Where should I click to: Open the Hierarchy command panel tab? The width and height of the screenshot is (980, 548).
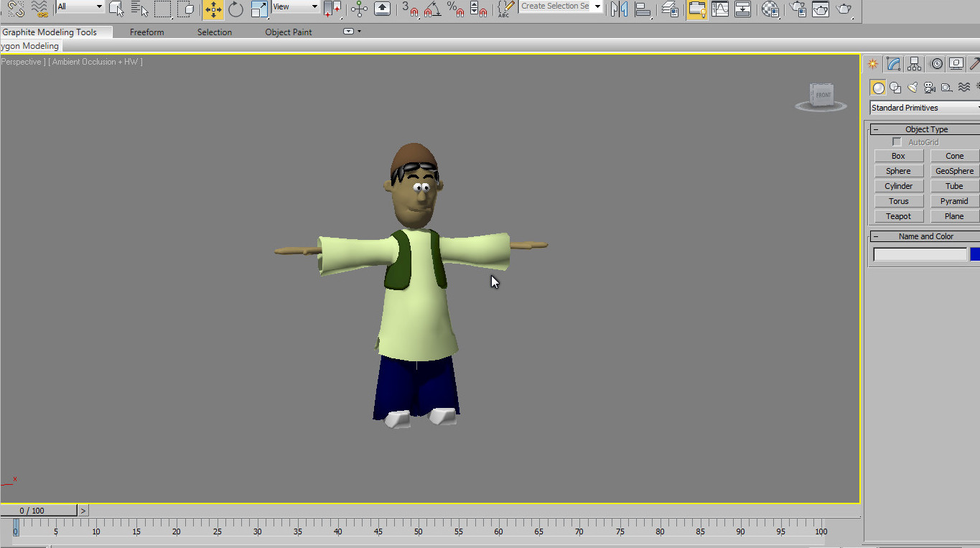(x=914, y=64)
